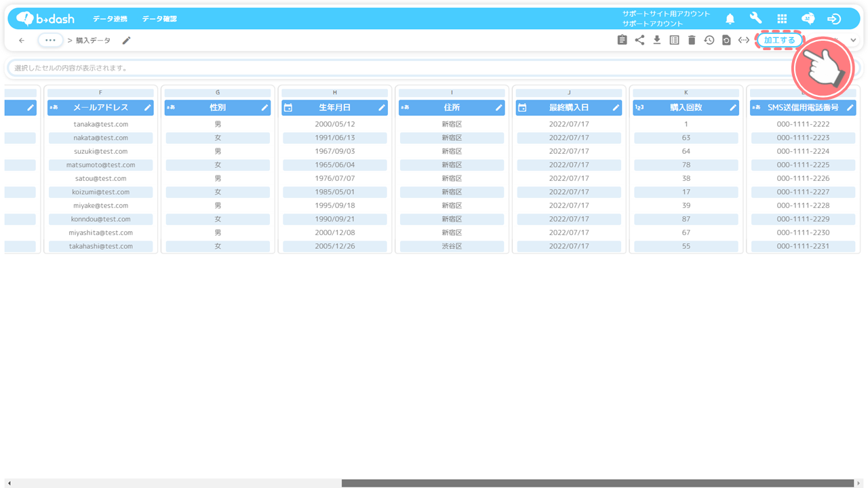The width and height of the screenshot is (868, 488).
Task: Delete with the trash icon
Action: [x=692, y=41]
